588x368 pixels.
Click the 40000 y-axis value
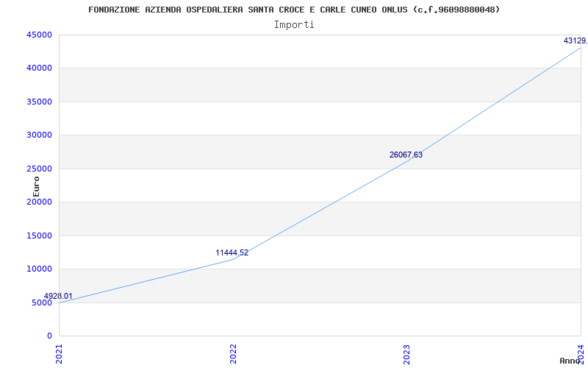[39, 68]
